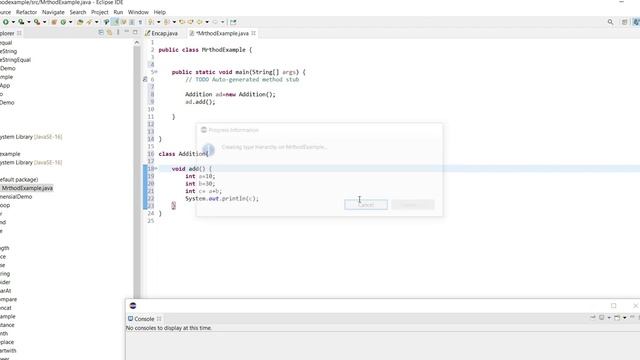Toggle Link with Editor in Package Explorer

click(109, 32)
